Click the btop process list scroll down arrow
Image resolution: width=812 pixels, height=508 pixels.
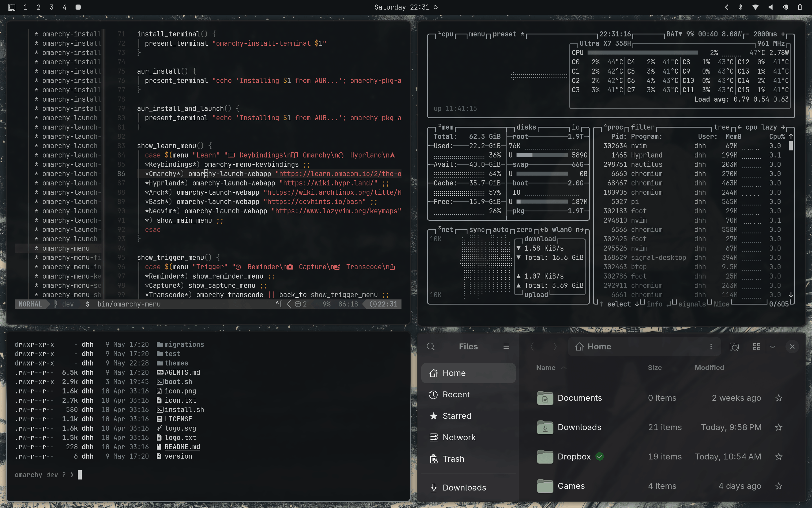pos(791,295)
